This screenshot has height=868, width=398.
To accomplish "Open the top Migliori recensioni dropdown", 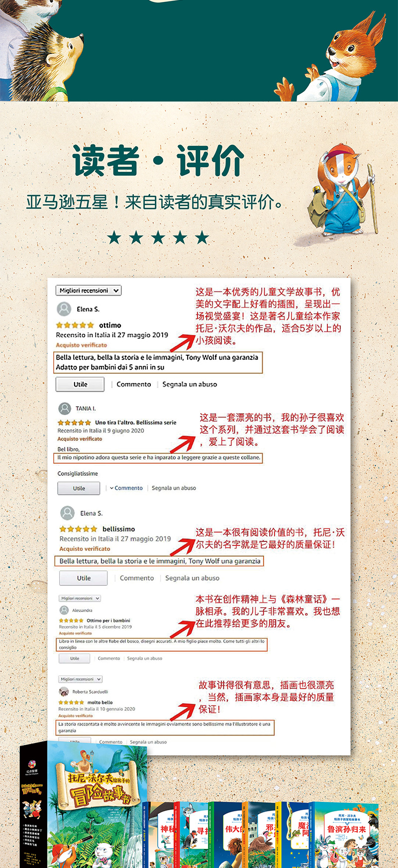I will pyautogui.click(x=89, y=291).
